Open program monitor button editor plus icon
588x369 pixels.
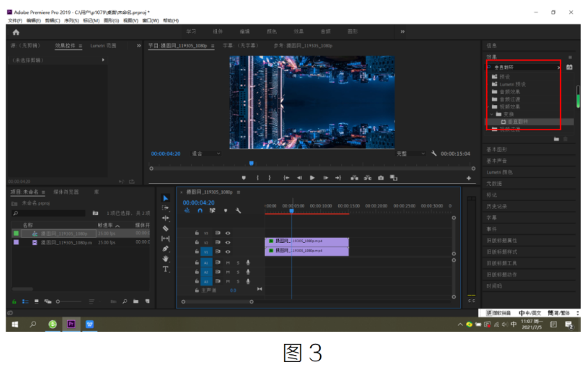(x=469, y=178)
